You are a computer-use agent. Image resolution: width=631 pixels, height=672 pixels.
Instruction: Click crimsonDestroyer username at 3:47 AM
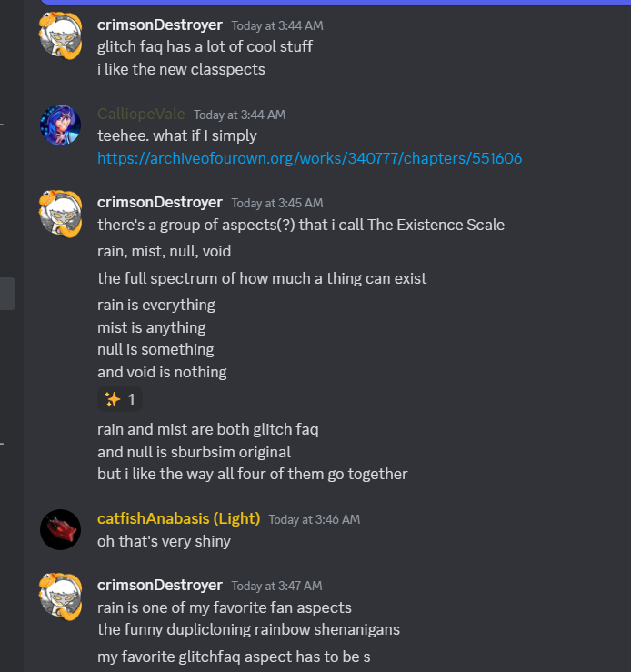(x=160, y=585)
